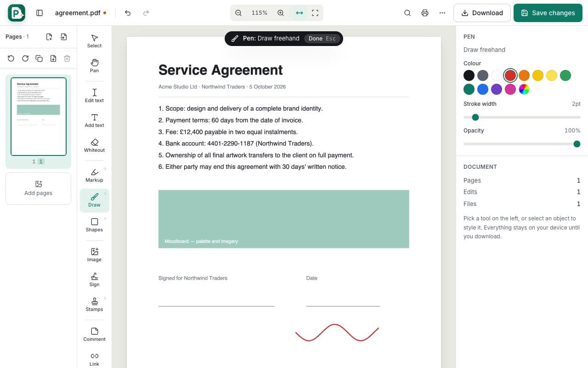Duplicate the selected page
The width and height of the screenshot is (588, 368).
tap(39, 58)
